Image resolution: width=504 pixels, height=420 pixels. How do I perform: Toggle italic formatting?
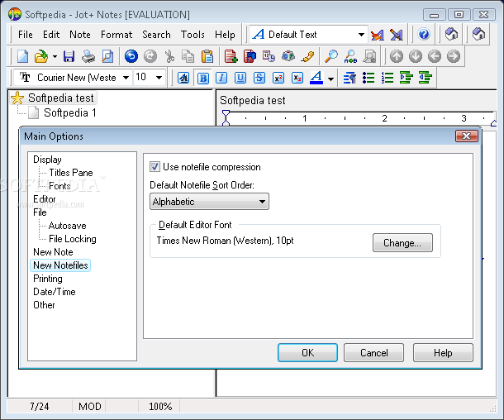tap(221, 79)
